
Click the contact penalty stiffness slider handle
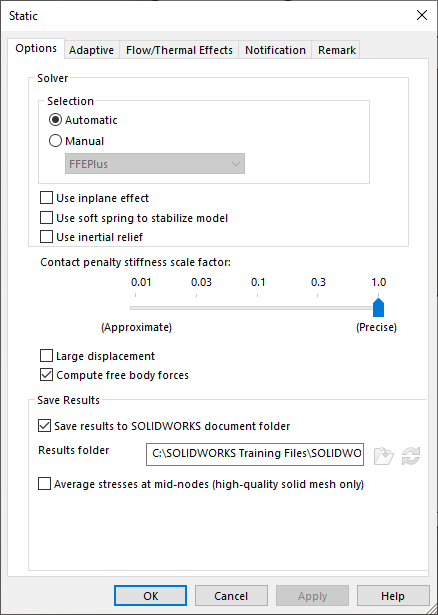378,307
